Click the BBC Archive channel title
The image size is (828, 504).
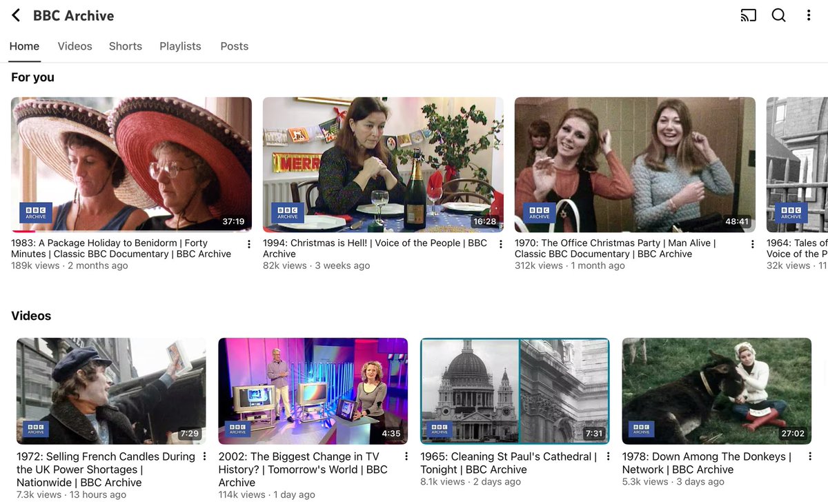point(74,15)
